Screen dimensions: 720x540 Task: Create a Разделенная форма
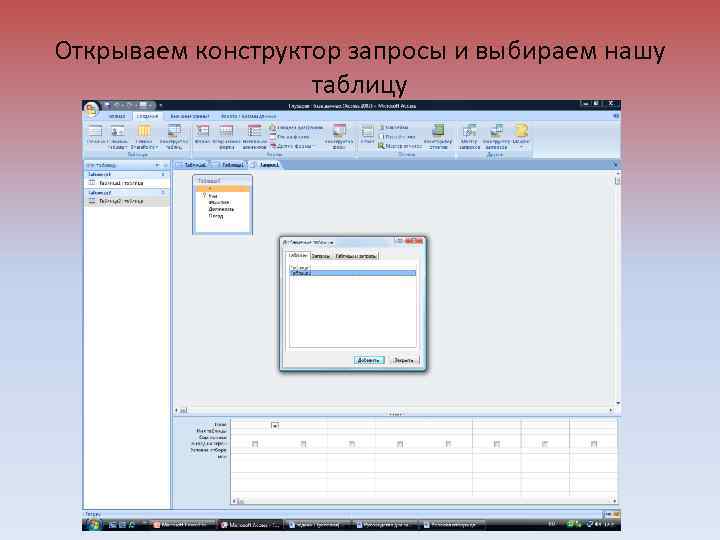pos(226,136)
